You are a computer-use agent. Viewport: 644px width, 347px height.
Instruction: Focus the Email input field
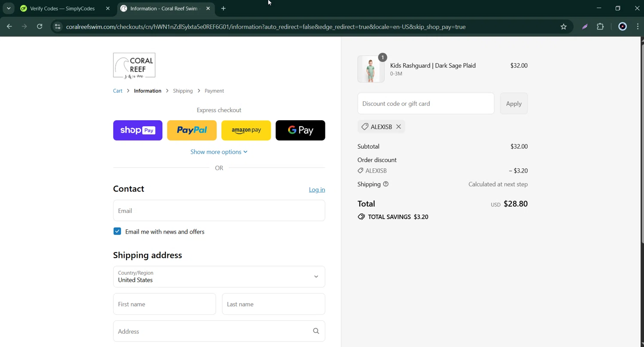coord(219,210)
